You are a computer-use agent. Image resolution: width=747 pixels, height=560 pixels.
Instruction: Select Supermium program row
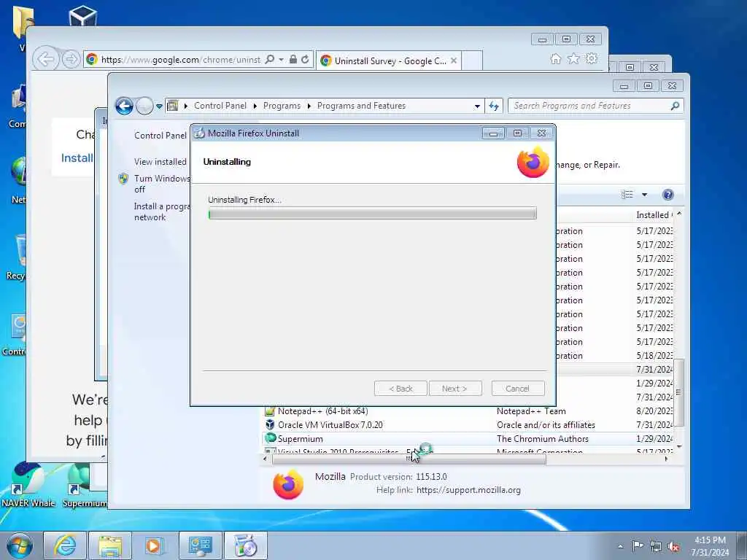pos(468,438)
